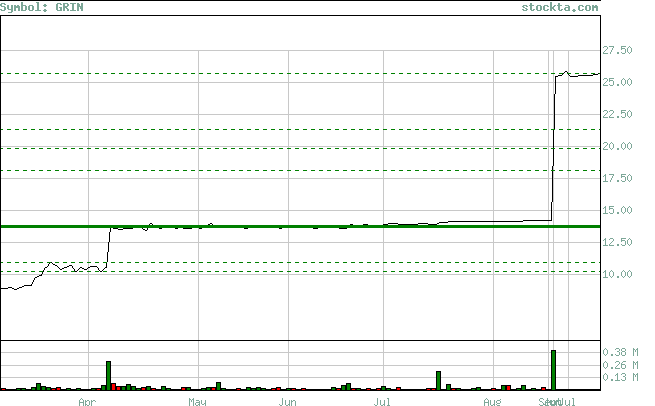Select the tallest green volume bar near September
The height and width of the screenshot is (406, 655).
[553, 370]
